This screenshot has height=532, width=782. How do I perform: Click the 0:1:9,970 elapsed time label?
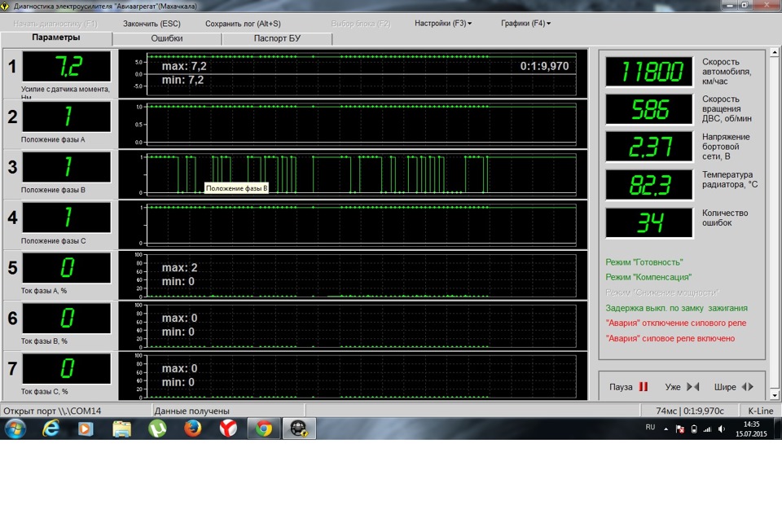[x=544, y=66]
